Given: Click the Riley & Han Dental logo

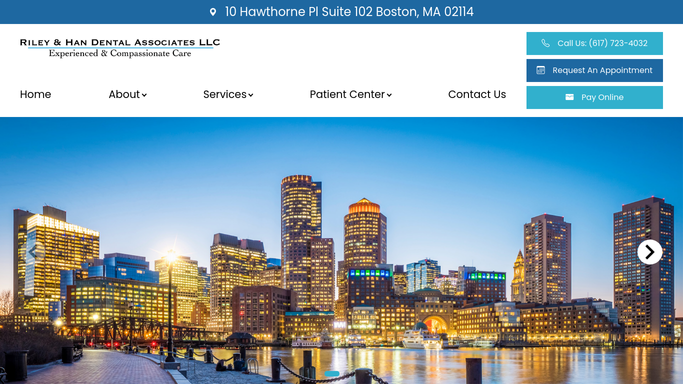Looking at the screenshot, I should point(120,47).
